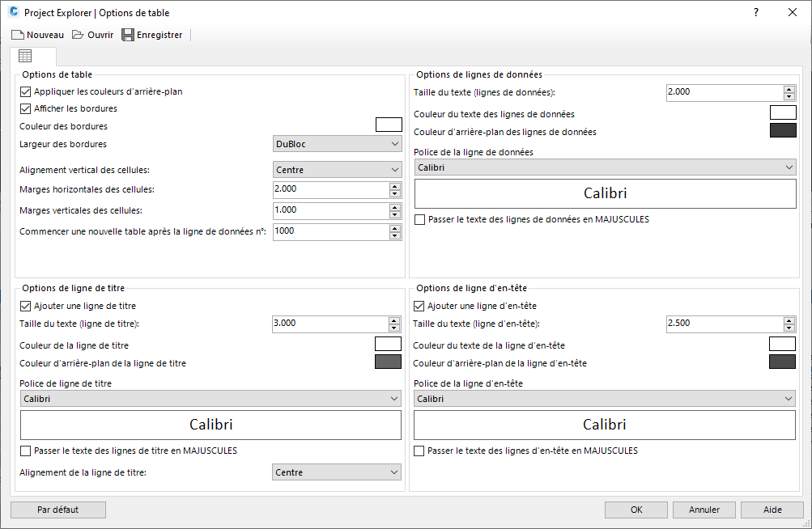The height and width of the screenshot is (529, 812).
Task: Click the Ouvrir folder icon
Action: (79, 35)
